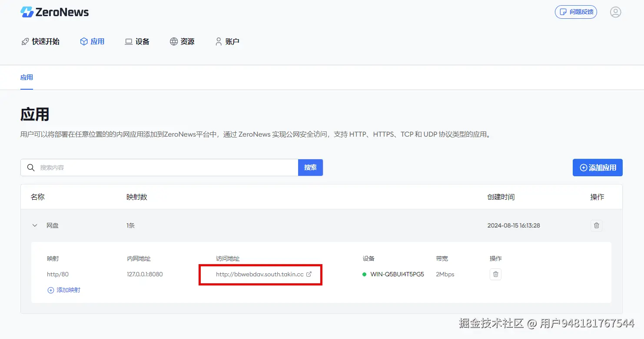This screenshot has height=339, width=644.
Task: Click the external-link icon beside access address
Action: [309, 274]
